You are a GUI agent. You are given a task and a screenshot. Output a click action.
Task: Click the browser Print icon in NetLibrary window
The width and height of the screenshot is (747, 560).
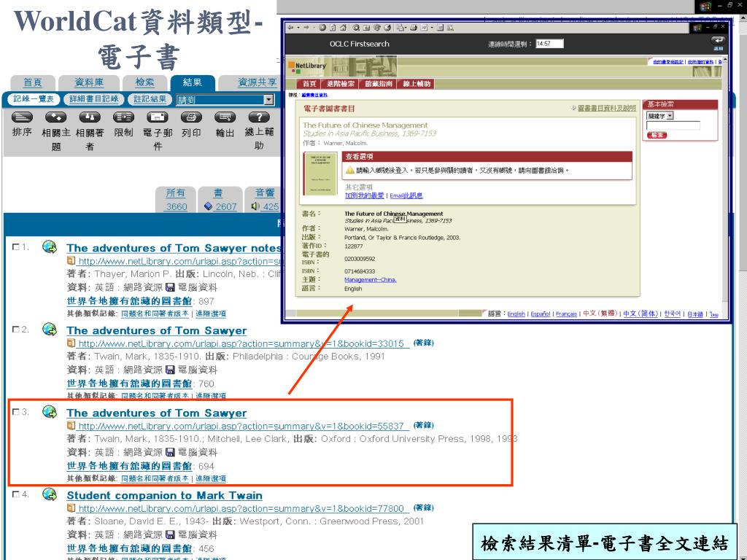coord(414,28)
